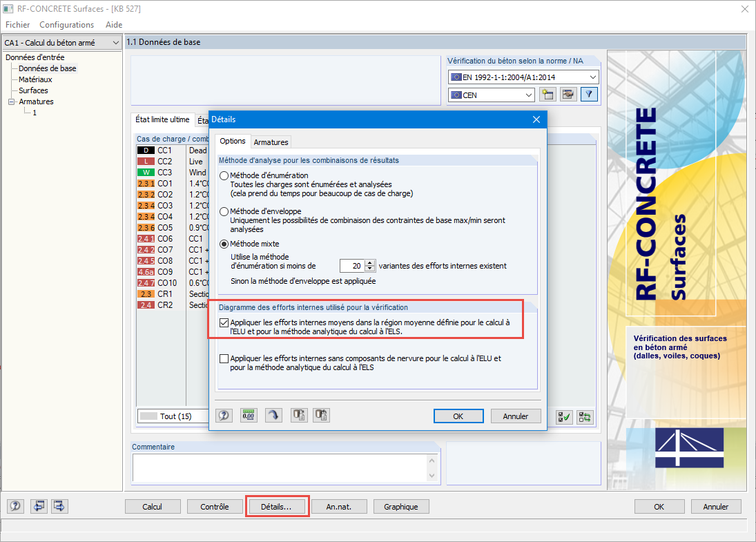
Task: Click the green W swatch for CC3
Action: coord(146,173)
